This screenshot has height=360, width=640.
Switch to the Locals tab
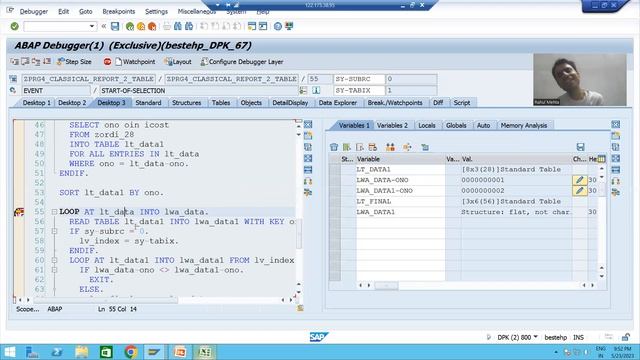pyautogui.click(x=427, y=126)
